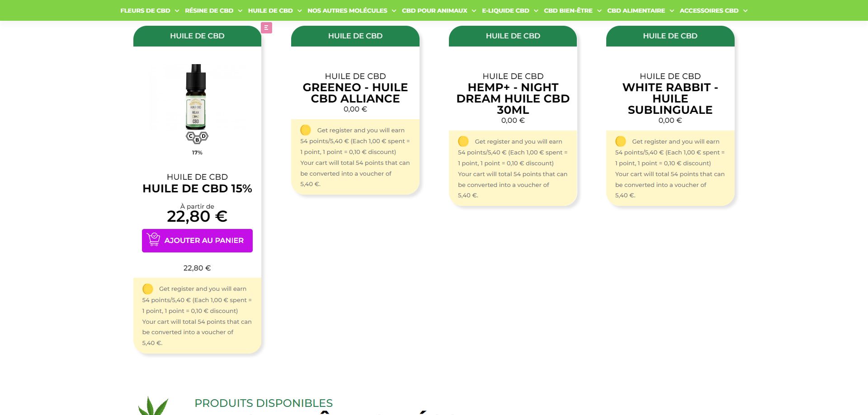Viewport: 868px width, 415px height.
Task: Click the cannabis leaf icon
Action: [x=153, y=406]
